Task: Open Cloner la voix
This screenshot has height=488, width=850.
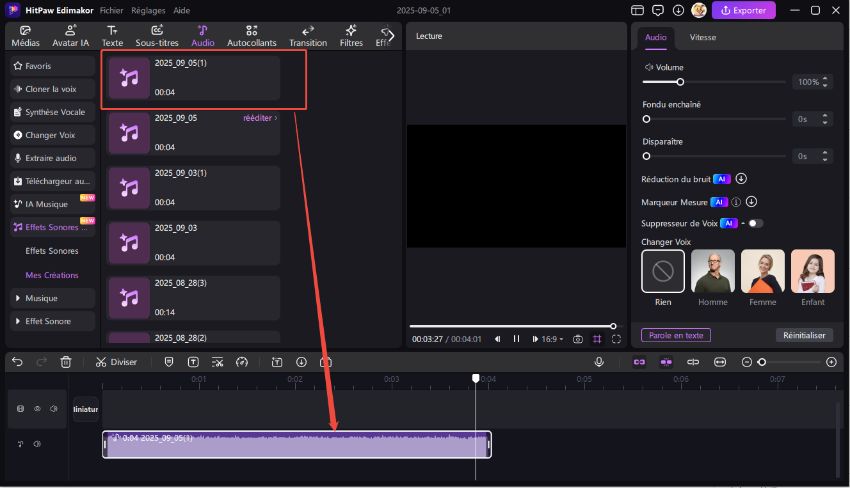Action: click(x=53, y=89)
